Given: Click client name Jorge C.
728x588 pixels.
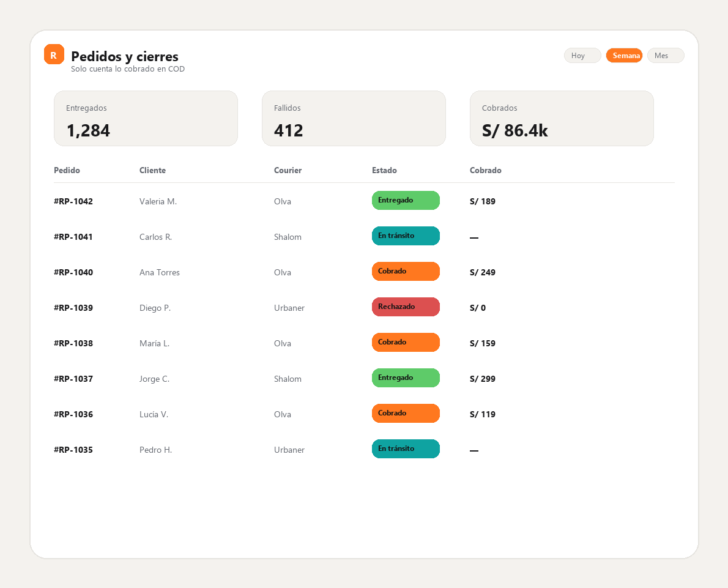Looking at the screenshot, I should click(x=154, y=379).
